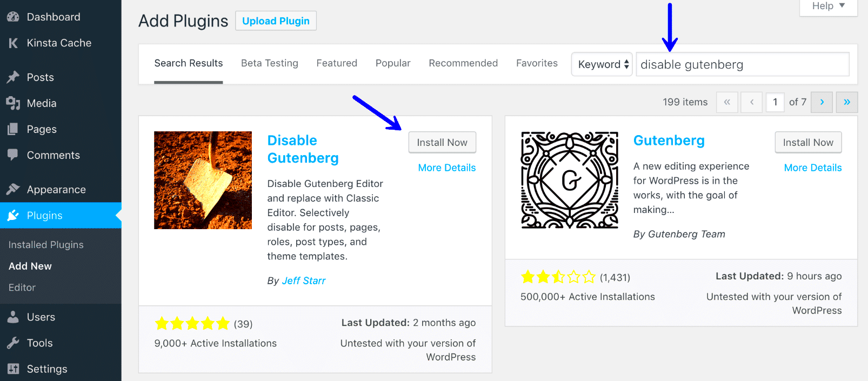Go to next results page arrow
This screenshot has width=868, height=381.
tap(822, 102)
